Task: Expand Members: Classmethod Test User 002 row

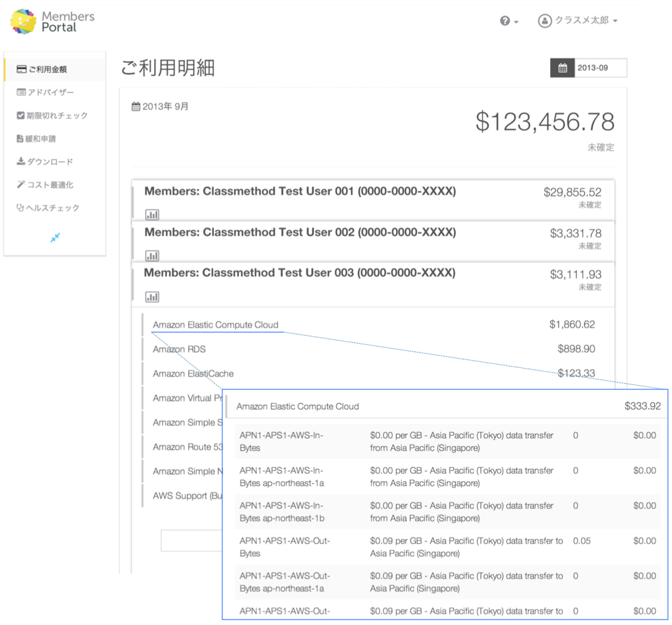Action: (373, 241)
